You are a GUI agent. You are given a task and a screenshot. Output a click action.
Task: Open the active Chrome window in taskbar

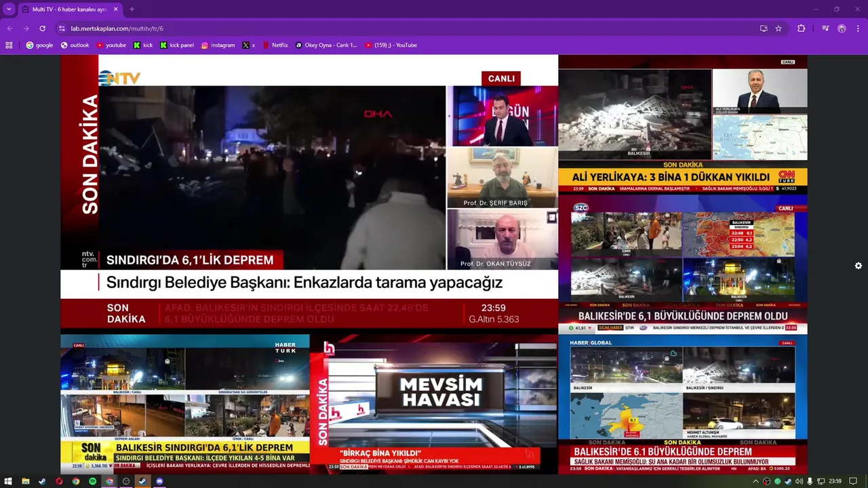pyautogui.click(x=109, y=481)
